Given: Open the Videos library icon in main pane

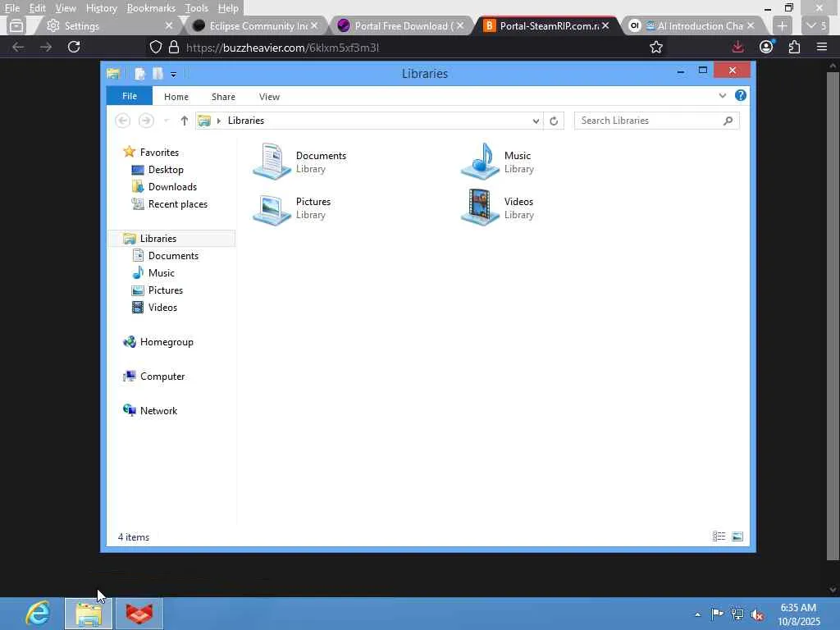Looking at the screenshot, I should 480,208.
